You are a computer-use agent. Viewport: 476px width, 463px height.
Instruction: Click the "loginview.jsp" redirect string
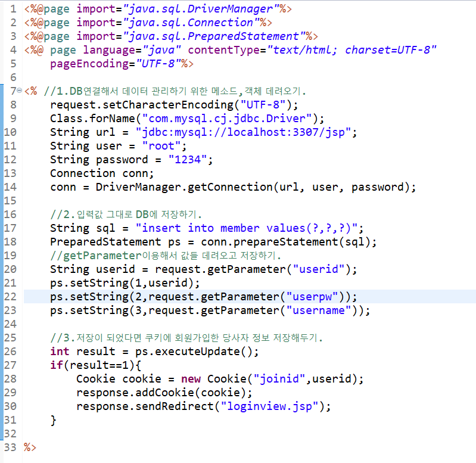click(x=269, y=406)
